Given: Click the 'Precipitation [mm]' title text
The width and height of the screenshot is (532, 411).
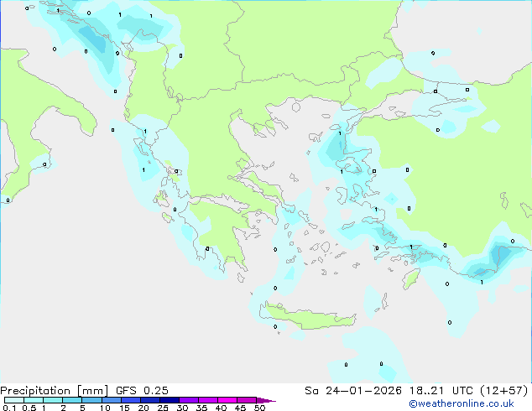Looking at the screenshot, I should coord(55,391).
